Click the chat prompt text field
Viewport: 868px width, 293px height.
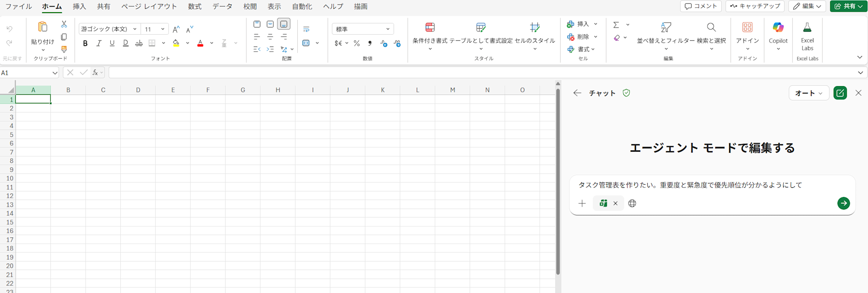click(x=712, y=185)
